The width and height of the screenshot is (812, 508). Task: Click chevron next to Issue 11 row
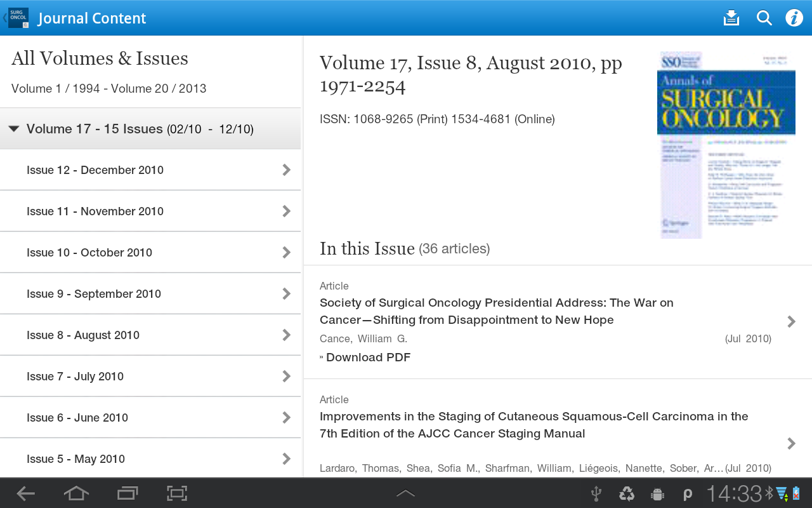click(x=287, y=211)
